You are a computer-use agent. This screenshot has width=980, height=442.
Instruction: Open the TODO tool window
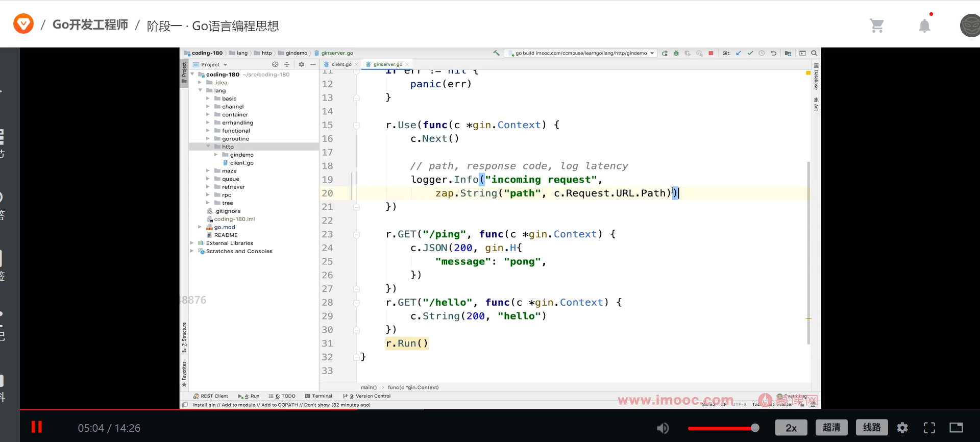pyautogui.click(x=282, y=396)
